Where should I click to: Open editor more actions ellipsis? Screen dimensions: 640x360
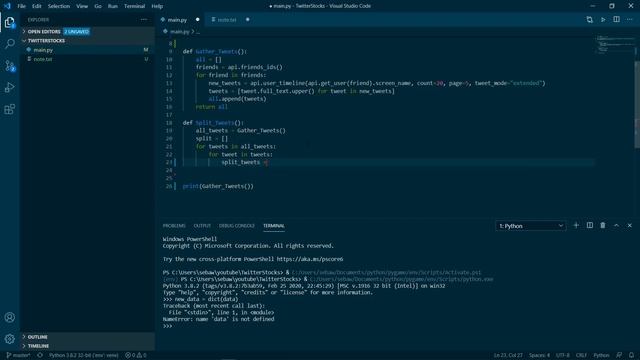(629, 20)
